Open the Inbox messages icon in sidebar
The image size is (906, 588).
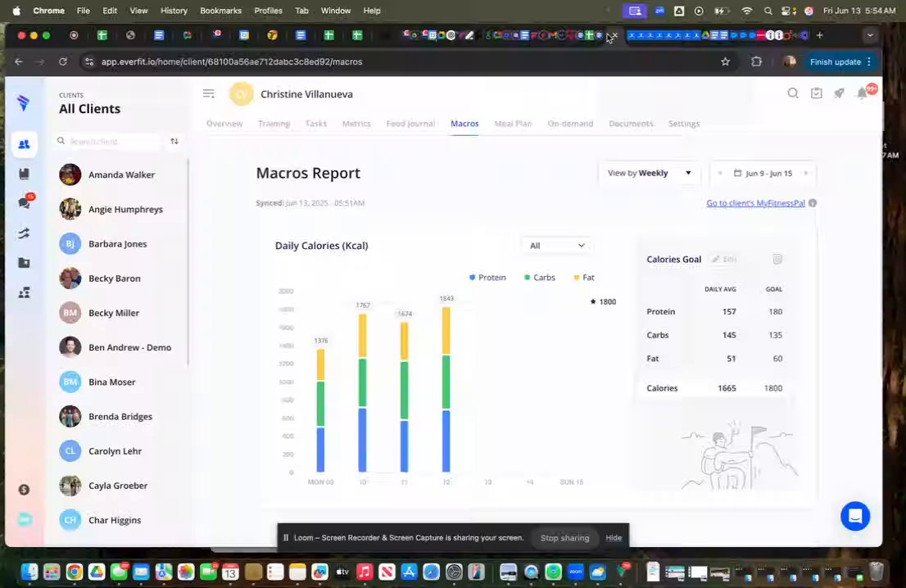(24, 203)
